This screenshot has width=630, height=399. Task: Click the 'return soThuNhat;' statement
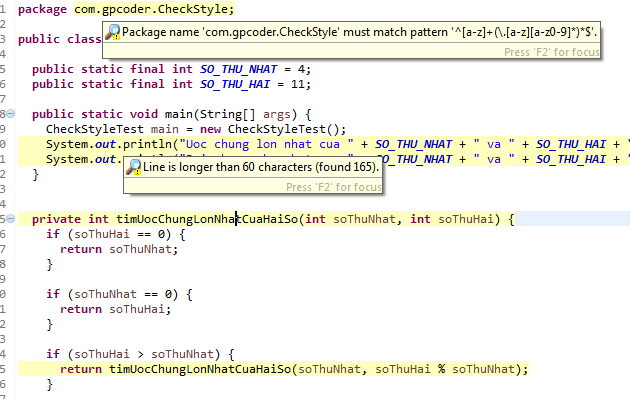pos(119,249)
